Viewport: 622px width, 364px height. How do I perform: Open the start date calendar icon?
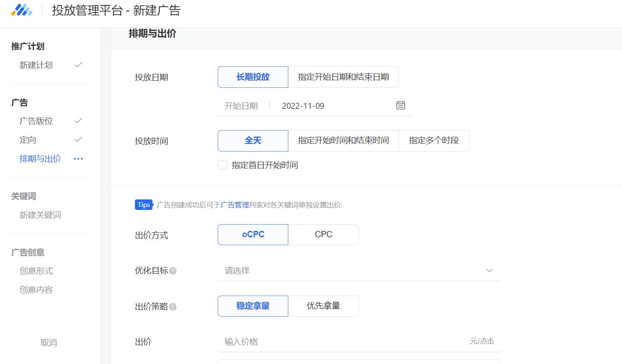[401, 105]
